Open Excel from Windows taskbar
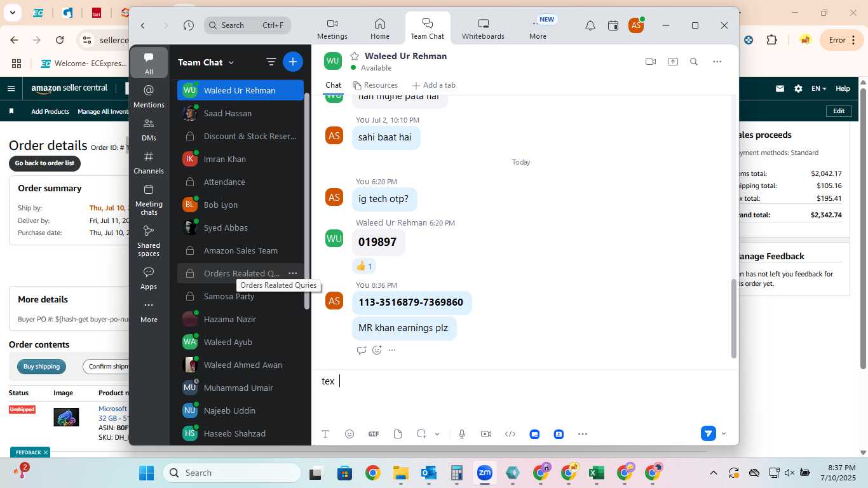Viewport: 868px width, 488px height. [x=596, y=473]
